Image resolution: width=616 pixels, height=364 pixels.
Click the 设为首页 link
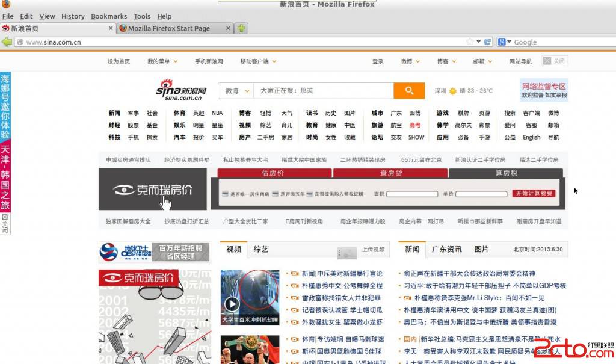(x=119, y=61)
